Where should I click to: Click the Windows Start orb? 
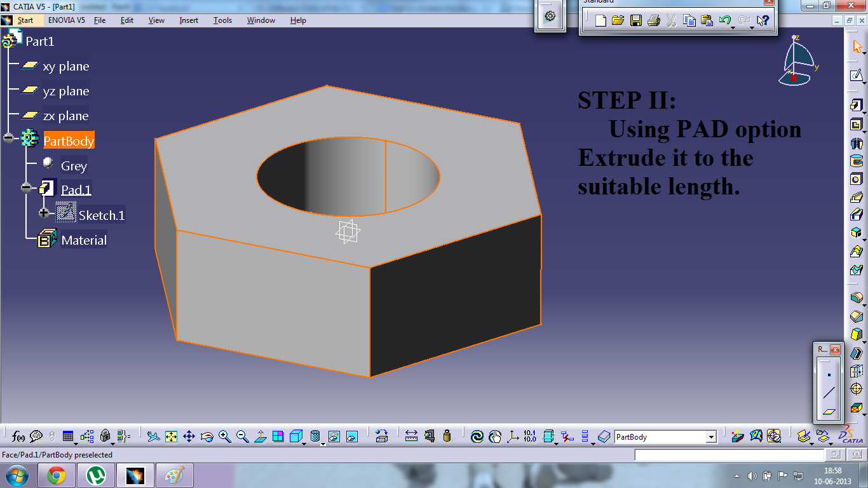[x=16, y=475]
